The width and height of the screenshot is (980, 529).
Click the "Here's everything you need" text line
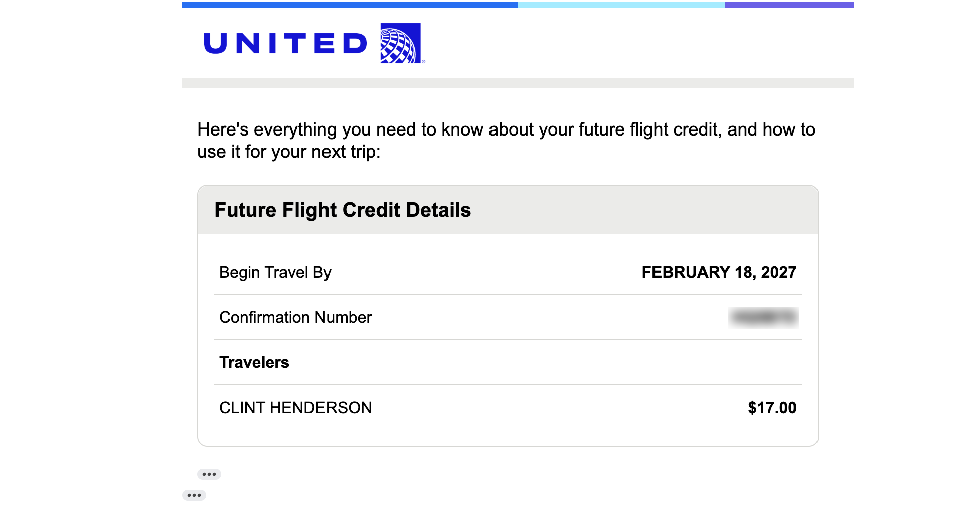click(506, 129)
